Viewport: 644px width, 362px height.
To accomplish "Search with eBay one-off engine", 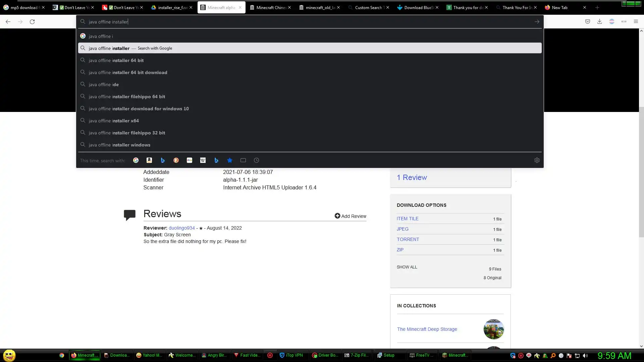I will click(x=190, y=161).
